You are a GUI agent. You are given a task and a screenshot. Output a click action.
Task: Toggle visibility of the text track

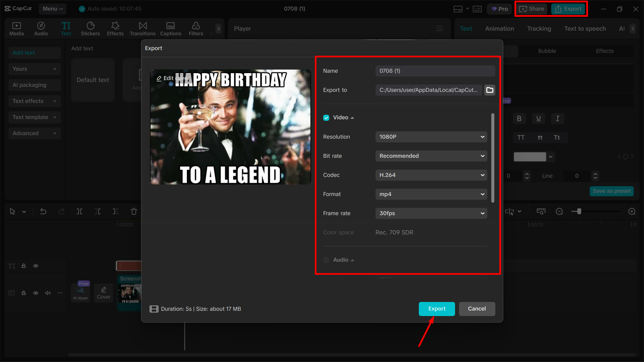36,265
